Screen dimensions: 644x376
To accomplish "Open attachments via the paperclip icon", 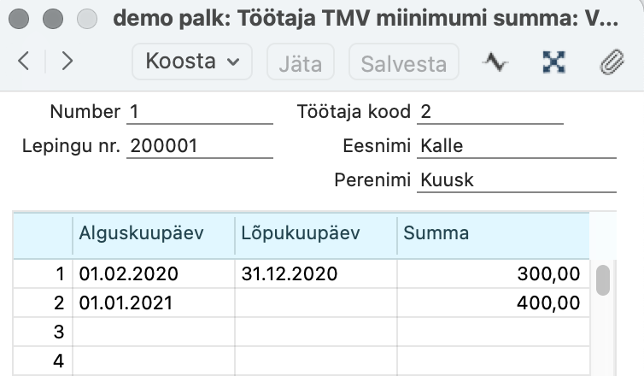I will (x=612, y=62).
